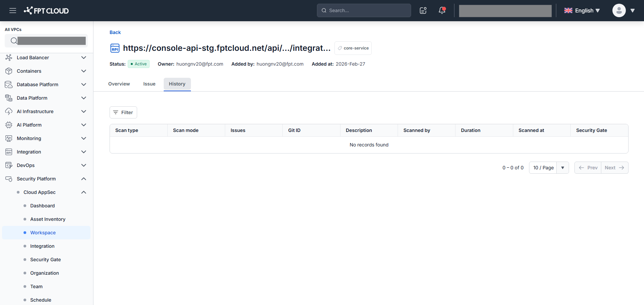Open the Team menu item
This screenshot has width=644, height=305.
click(36, 286)
